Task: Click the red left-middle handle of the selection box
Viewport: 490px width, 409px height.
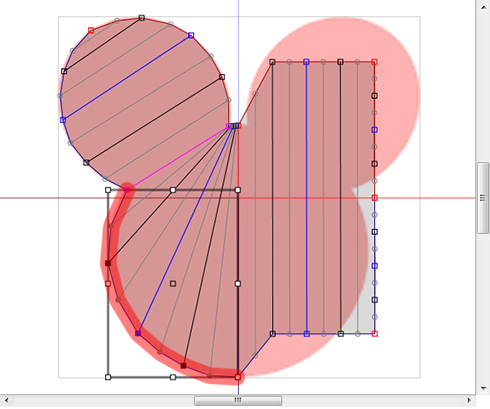Action: point(108,284)
